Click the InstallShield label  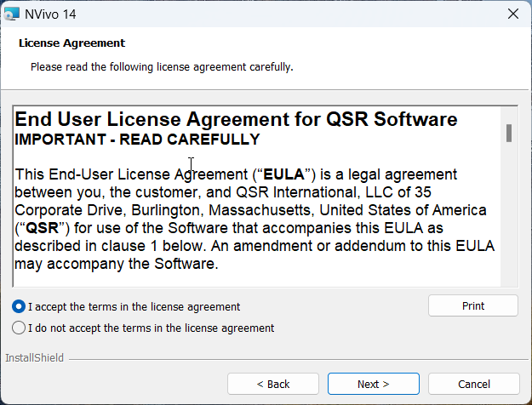tap(34, 358)
